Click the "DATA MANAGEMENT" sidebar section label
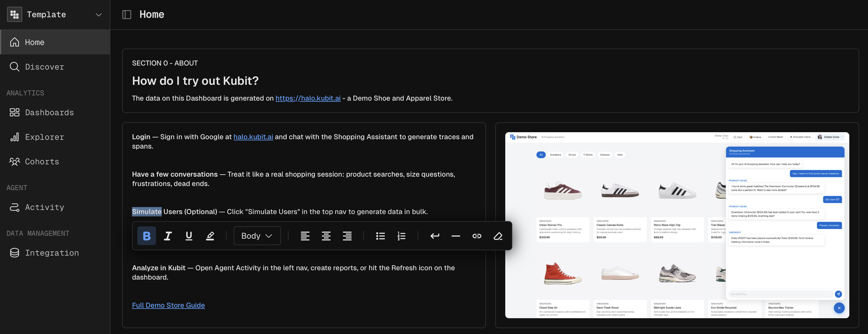 pos(38,233)
